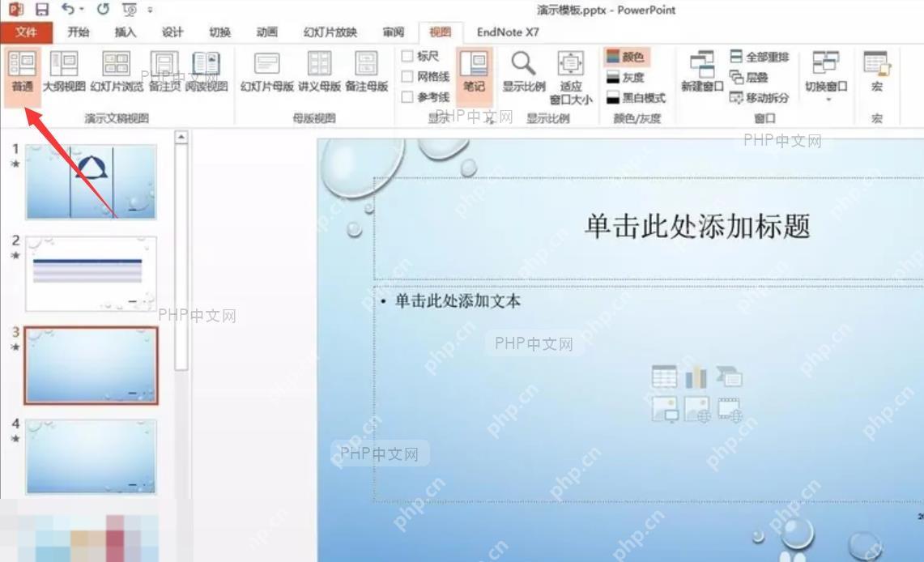Open Macros (宏) button
This screenshot has height=562, width=924.
point(877,72)
